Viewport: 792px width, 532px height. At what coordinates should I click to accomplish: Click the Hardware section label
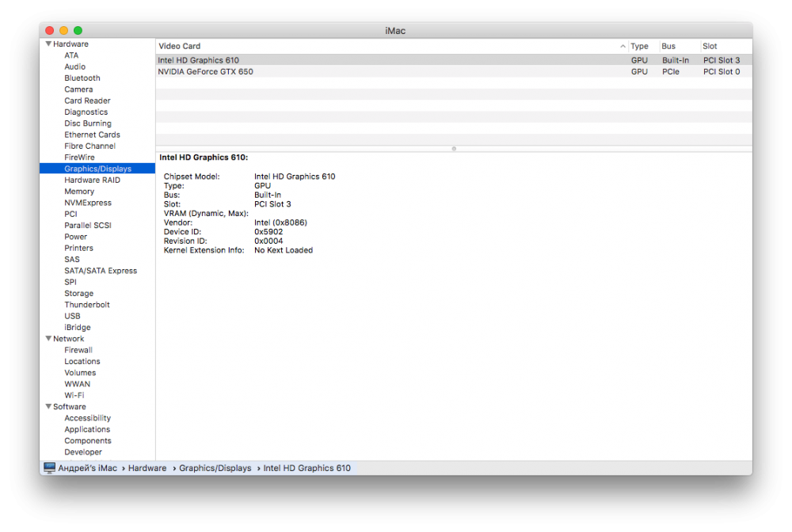70,44
